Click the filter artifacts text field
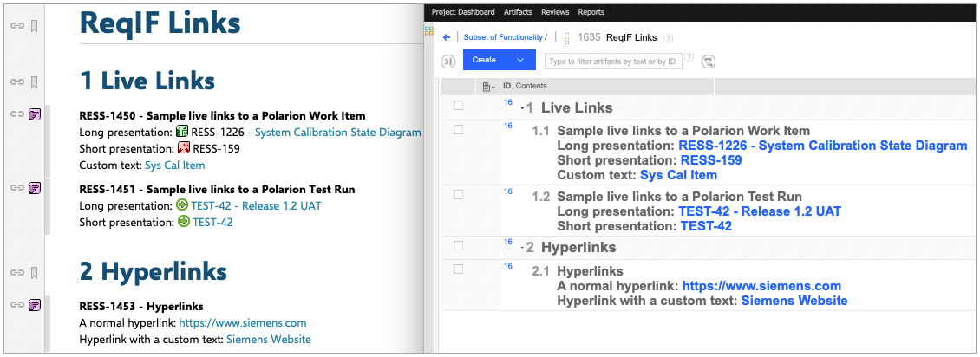The width and height of the screenshot is (980, 357). pyautogui.click(x=612, y=61)
